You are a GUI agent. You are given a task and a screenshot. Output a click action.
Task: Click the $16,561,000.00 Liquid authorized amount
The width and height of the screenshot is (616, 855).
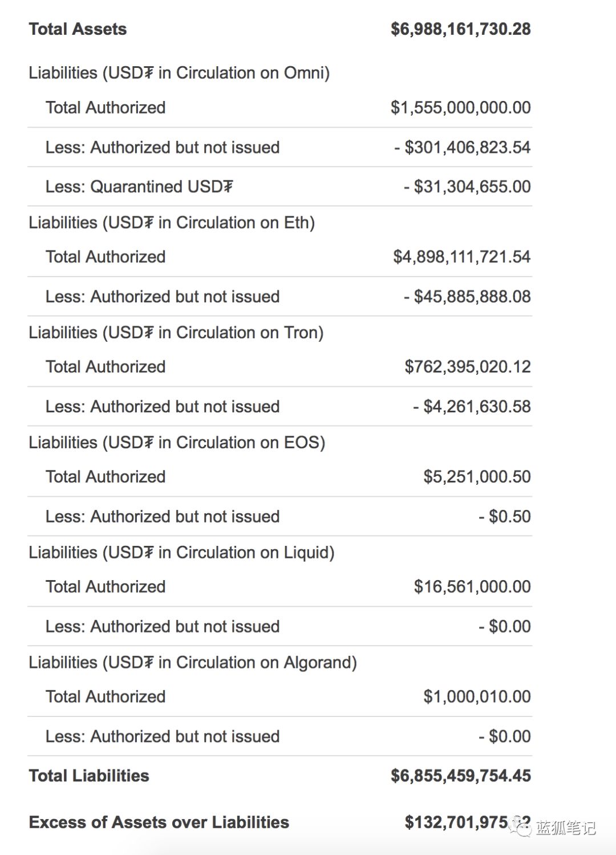coord(472,587)
